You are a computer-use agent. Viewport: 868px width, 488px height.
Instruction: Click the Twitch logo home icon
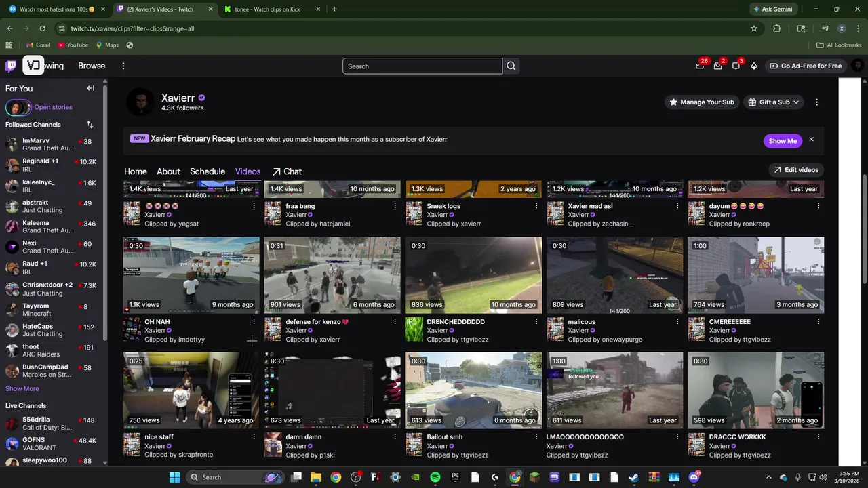[x=11, y=66]
